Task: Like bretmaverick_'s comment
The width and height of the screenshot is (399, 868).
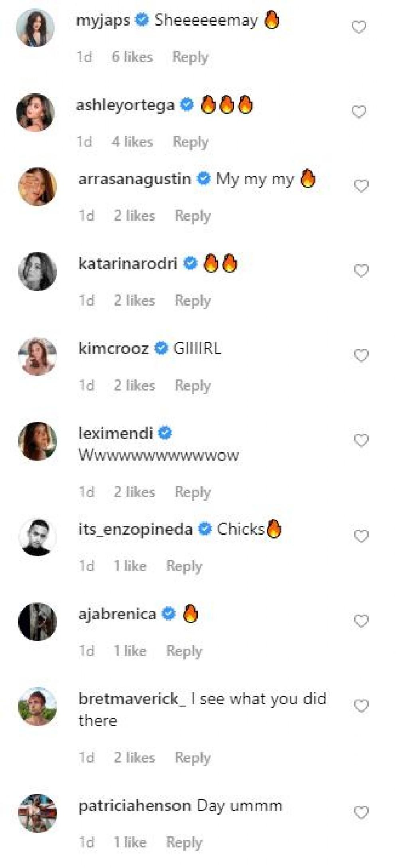Action: (361, 706)
